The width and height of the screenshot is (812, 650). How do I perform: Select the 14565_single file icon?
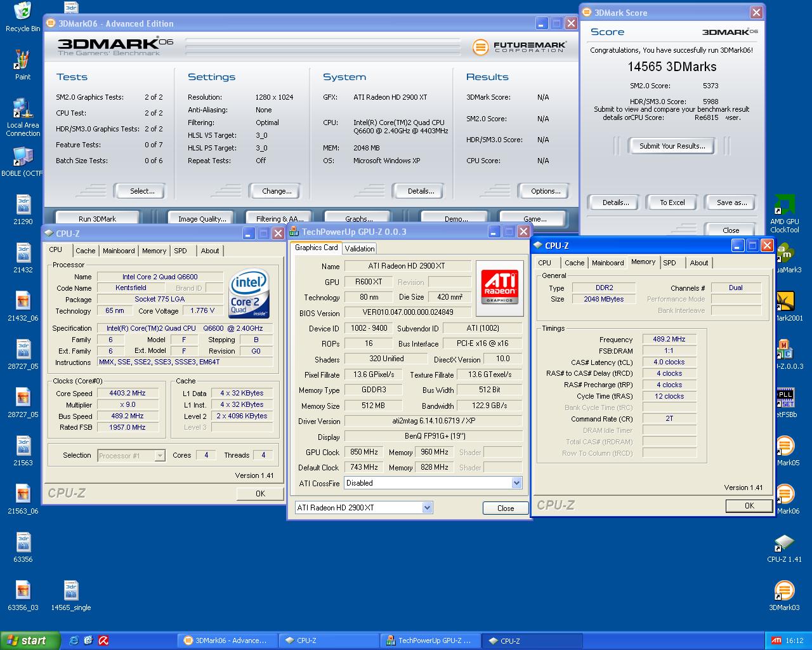click(71, 597)
